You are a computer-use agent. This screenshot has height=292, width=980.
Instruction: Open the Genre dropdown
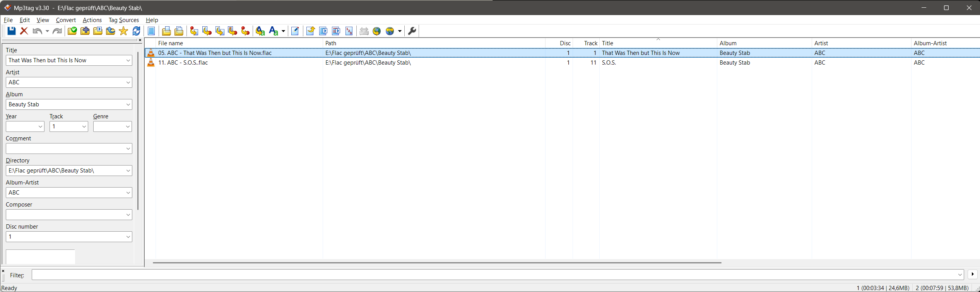click(x=128, y=126)
